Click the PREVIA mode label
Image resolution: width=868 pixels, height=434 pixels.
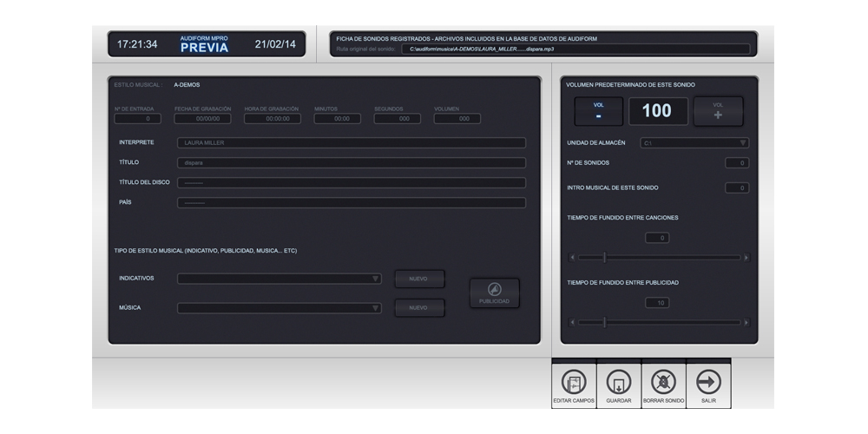(x=204, y=48)
